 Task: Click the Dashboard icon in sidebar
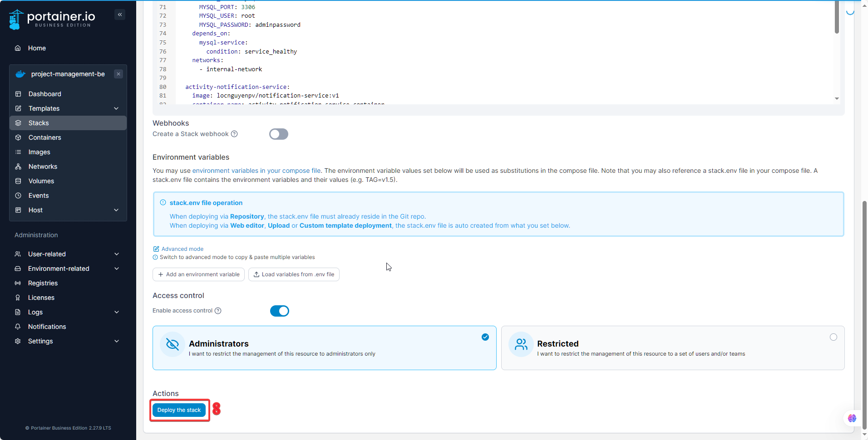point(18,94)
